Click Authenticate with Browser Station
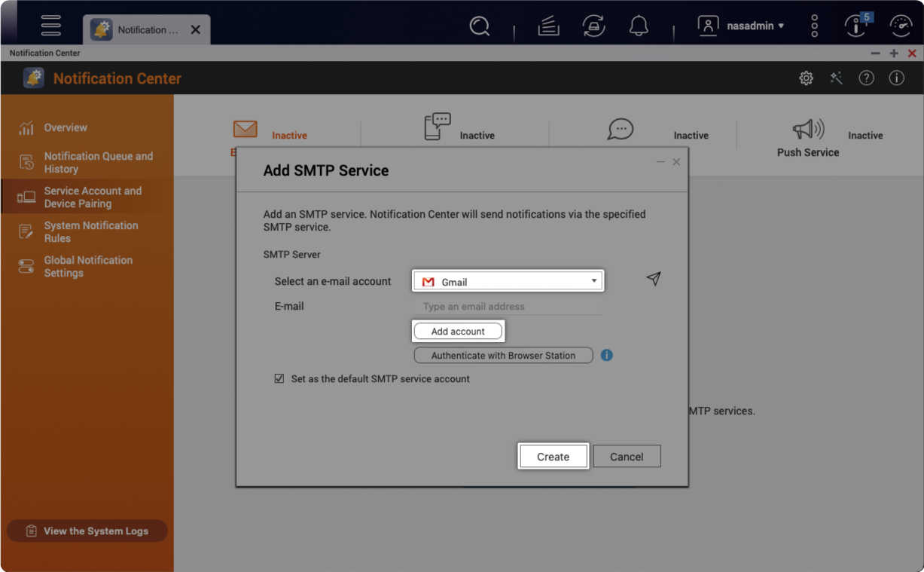 click(503, 356)
